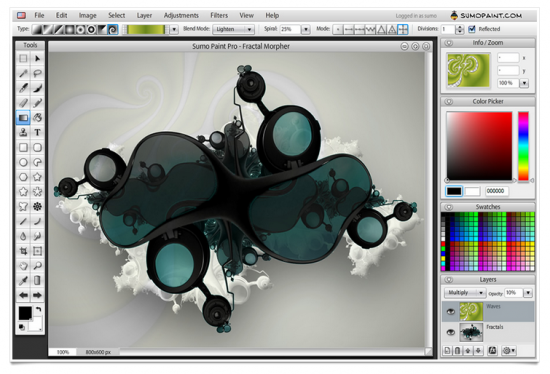The width and height of the screenshot is (550, 374).
Task: Select the Zoom magnifier tool
Action: [37, 266]
